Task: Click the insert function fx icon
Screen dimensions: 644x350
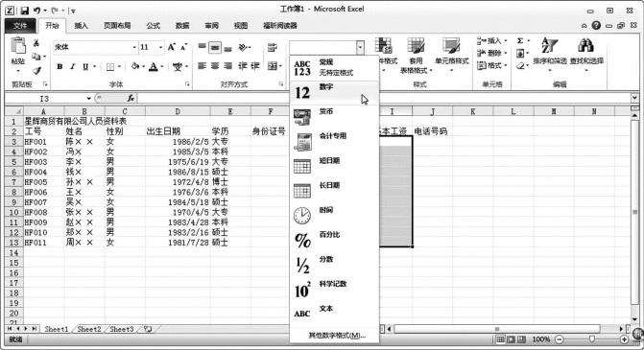Action: [131, 98]
